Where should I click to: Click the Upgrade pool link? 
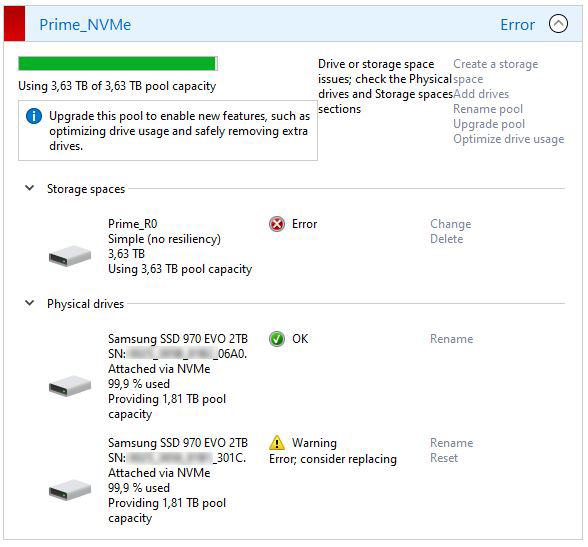(489, 124)
